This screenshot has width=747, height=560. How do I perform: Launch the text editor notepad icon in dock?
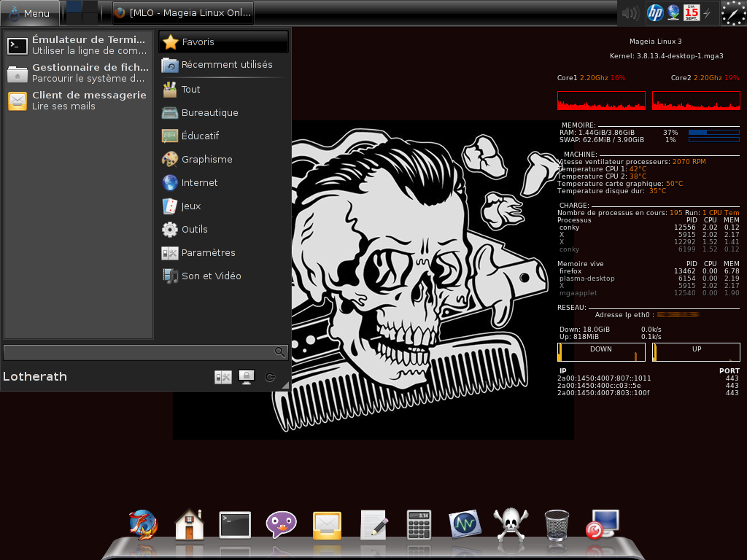click(373, 525)
